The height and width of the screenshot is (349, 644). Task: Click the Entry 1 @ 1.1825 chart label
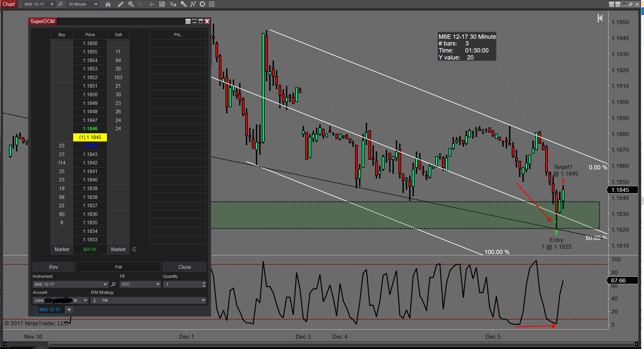click(556, 243)
